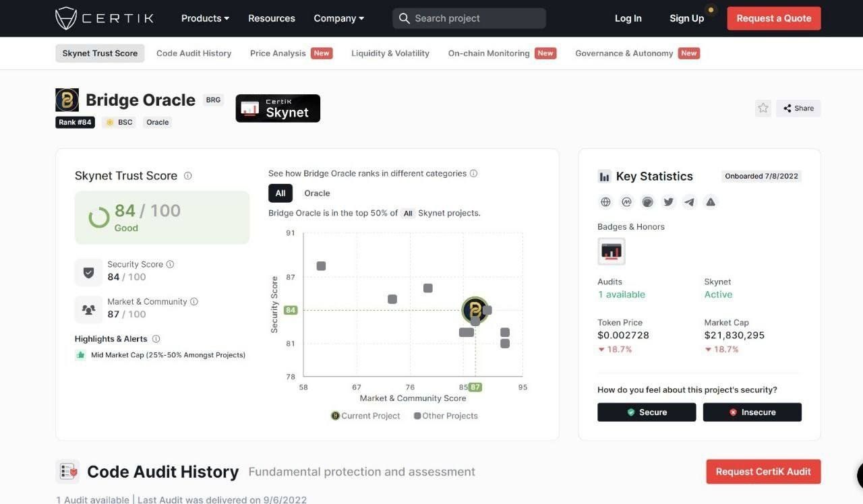
Task: Click the Log In link
Action: [x=628, y=18]
